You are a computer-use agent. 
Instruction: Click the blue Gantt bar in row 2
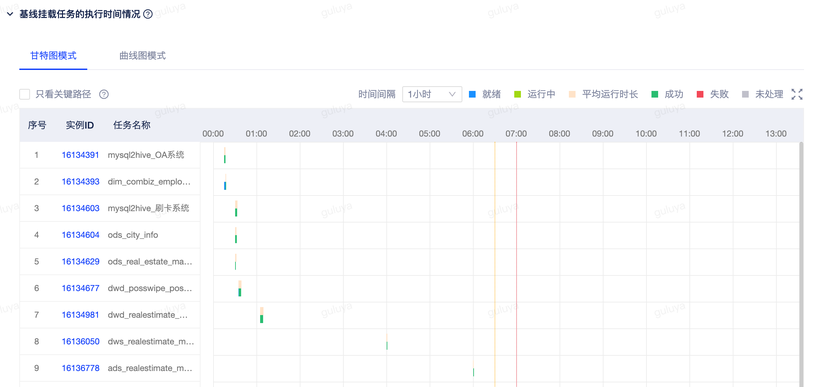(x=225, y=186)
